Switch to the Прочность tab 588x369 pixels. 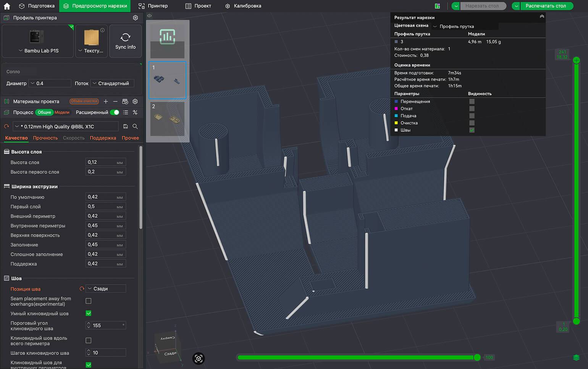(45, 138)
